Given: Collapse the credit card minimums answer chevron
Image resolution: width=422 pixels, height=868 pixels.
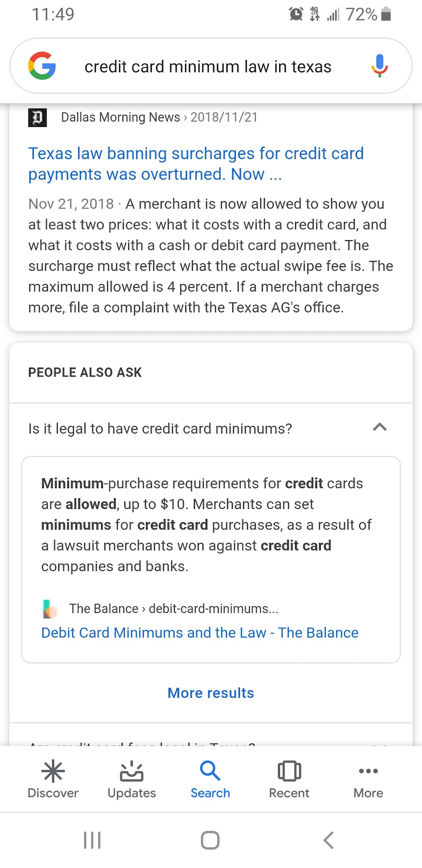Looking at the screenshot, I should [380, 427].
